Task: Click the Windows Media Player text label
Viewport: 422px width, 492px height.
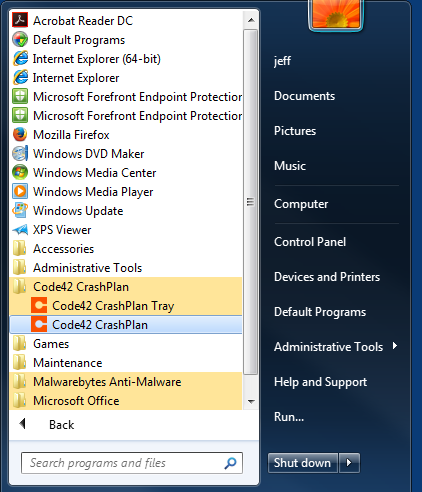Action: (x=93, y=192)
